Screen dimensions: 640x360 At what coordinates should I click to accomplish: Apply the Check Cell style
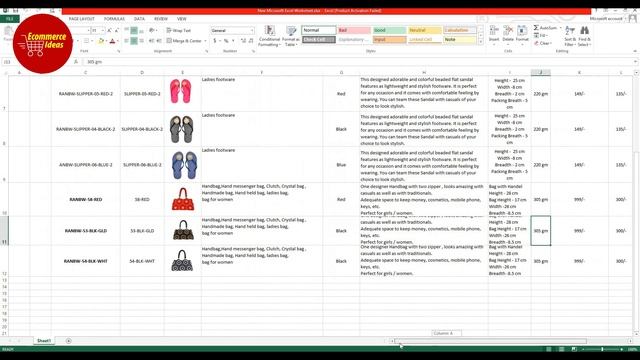pos(319,40)
